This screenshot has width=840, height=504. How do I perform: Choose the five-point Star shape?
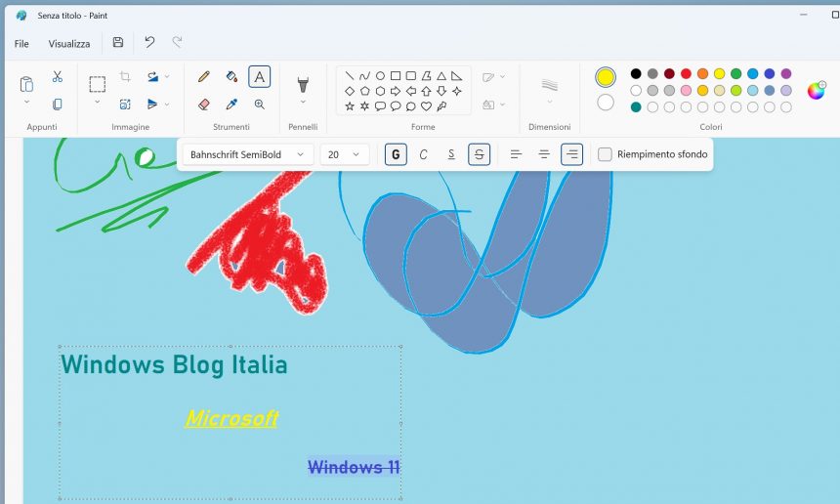pyautogui.click(x=350, y=106)
